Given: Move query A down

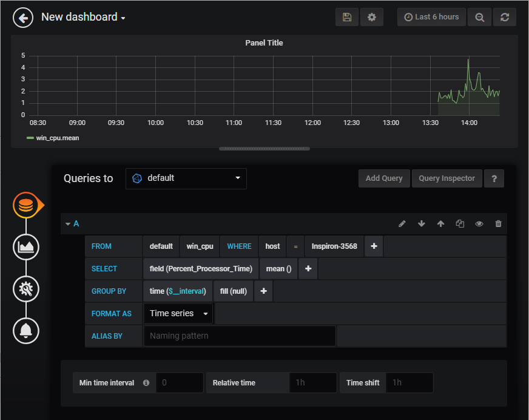Looking at the screenshot, I should (x=422, y=223).
